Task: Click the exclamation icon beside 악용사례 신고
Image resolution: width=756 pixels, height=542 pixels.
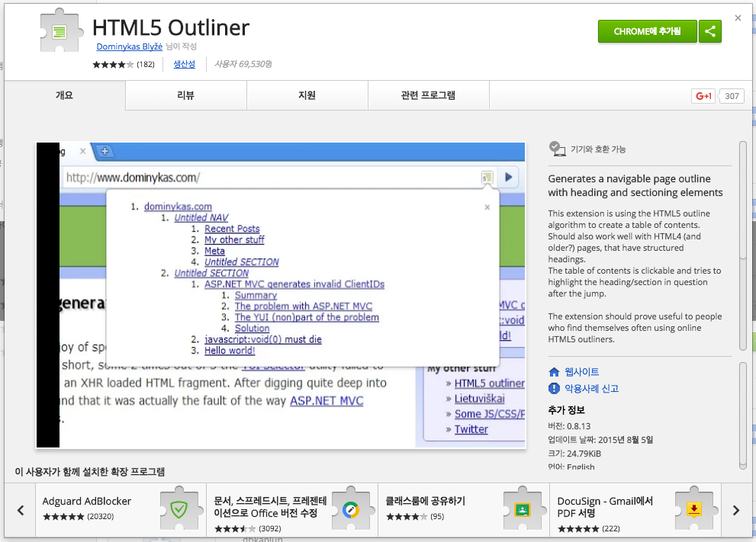Action: tap(554, 388)
